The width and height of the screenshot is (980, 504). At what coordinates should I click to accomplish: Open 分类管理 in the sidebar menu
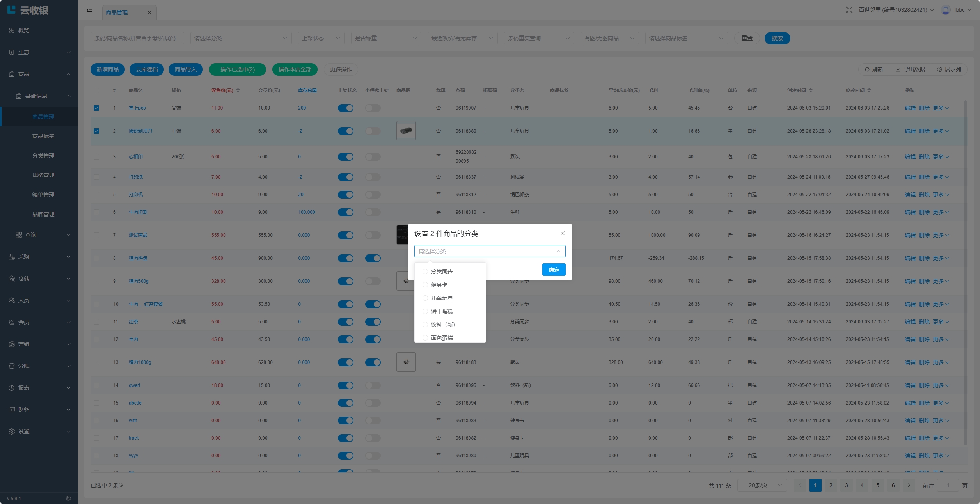click(x=43, y=156)
